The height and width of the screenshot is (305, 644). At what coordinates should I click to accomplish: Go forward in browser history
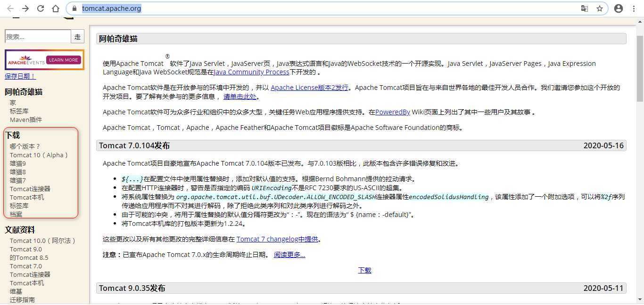click(25, 8)
